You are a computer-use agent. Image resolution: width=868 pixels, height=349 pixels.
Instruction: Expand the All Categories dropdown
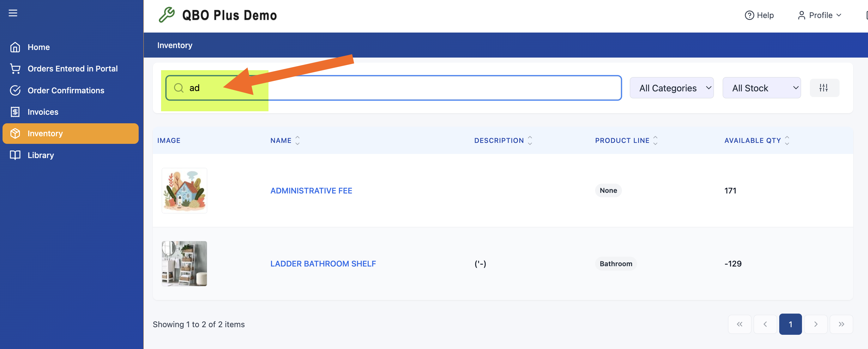tap(671, 88)
